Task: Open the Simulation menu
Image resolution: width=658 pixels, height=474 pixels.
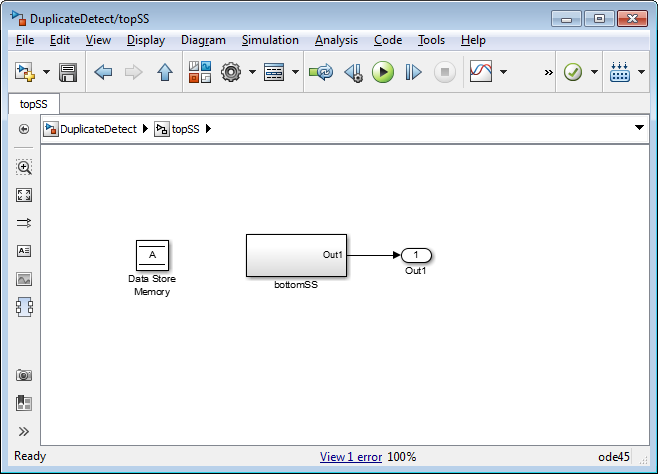Action: click(x=270, y=40)
